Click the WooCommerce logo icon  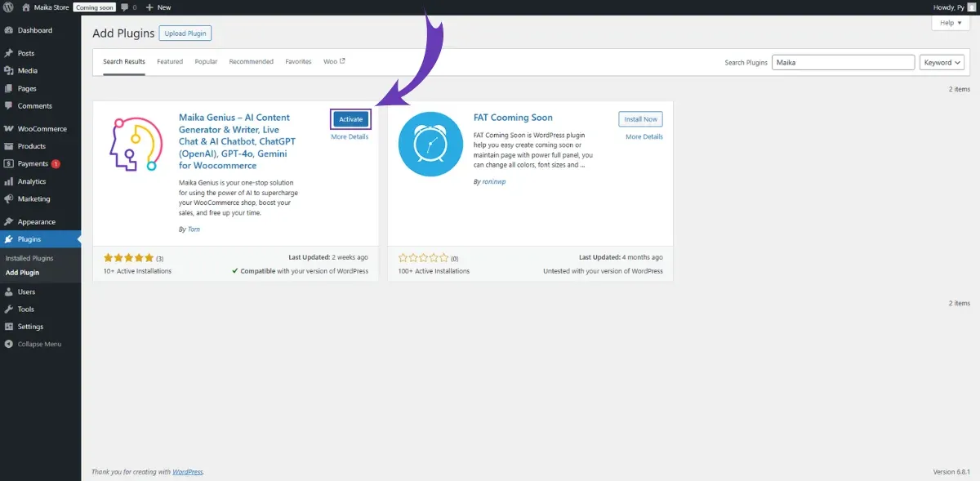8,129
